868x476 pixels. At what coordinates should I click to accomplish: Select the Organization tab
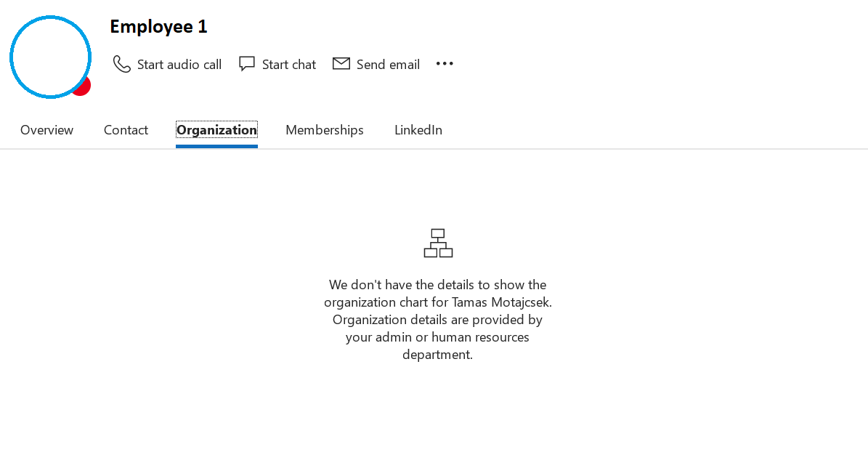216,129
